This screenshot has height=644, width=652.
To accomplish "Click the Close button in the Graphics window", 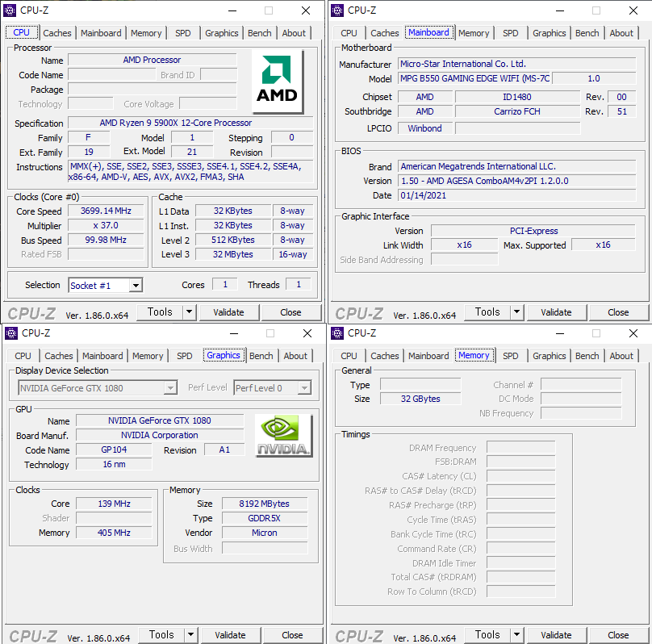I will click(292, 635).
